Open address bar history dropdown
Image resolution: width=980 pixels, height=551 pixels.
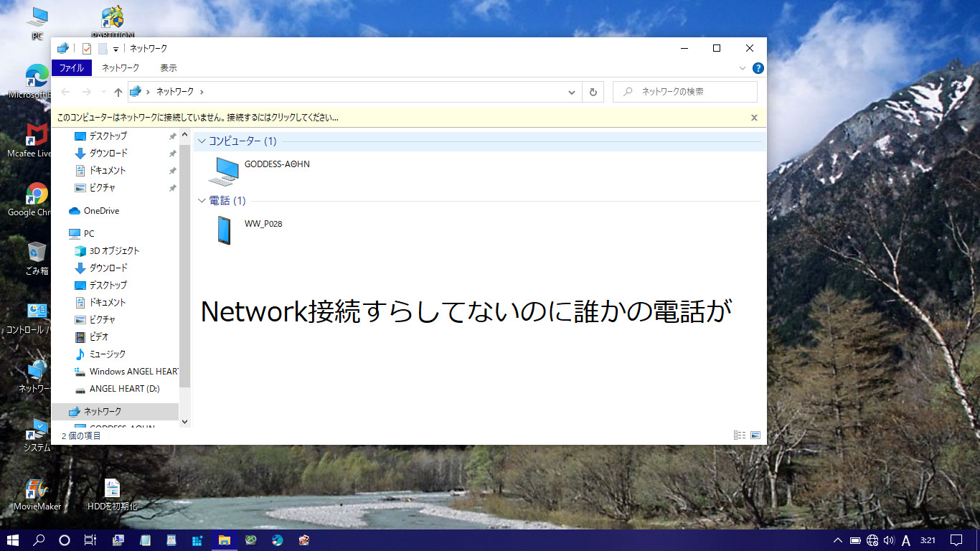572,92
